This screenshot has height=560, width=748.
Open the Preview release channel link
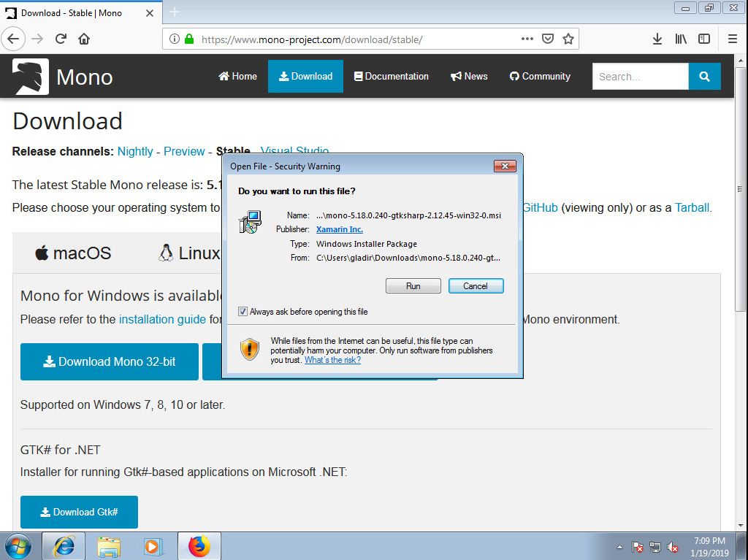[184, 152]
